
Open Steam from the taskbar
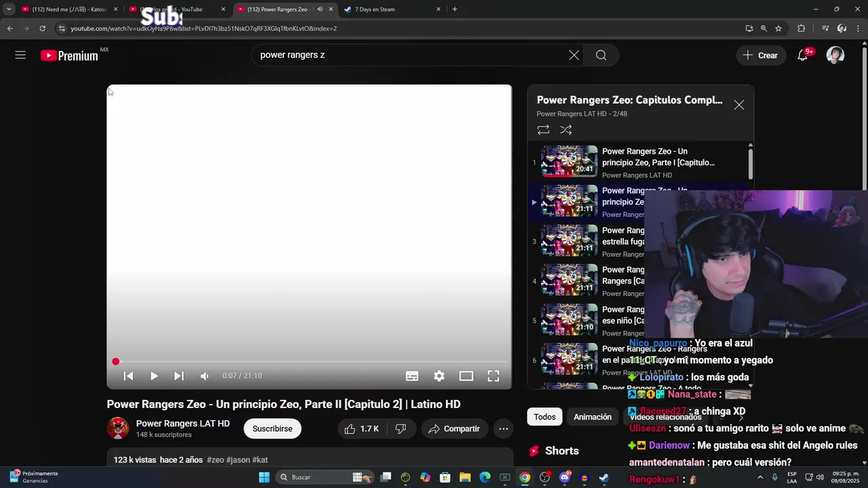(604, 478)
